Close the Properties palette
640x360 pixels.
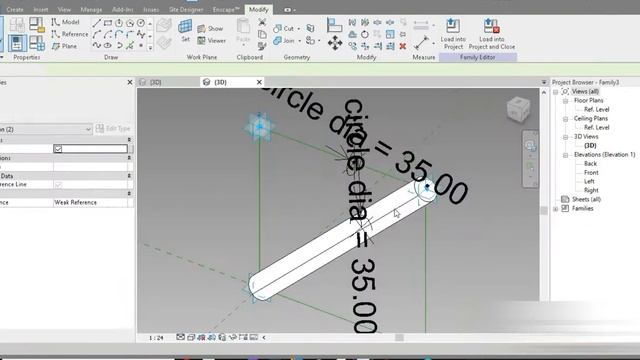[x=130, y=82]
